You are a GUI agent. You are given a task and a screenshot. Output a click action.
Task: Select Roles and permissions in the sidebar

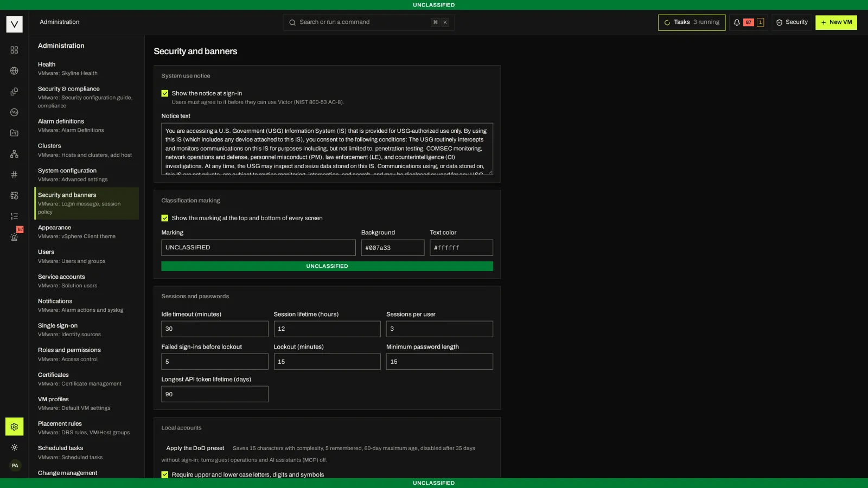point(86,354)
